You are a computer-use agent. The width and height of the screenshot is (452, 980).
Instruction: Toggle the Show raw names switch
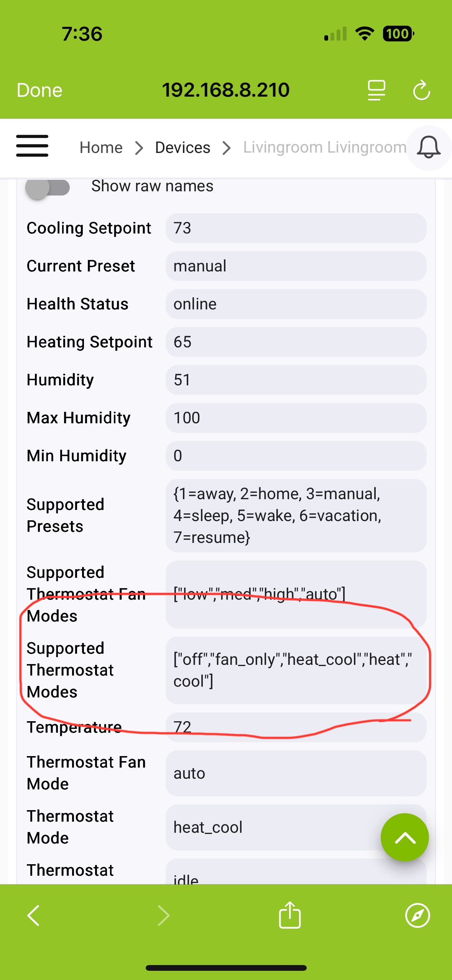48,188
